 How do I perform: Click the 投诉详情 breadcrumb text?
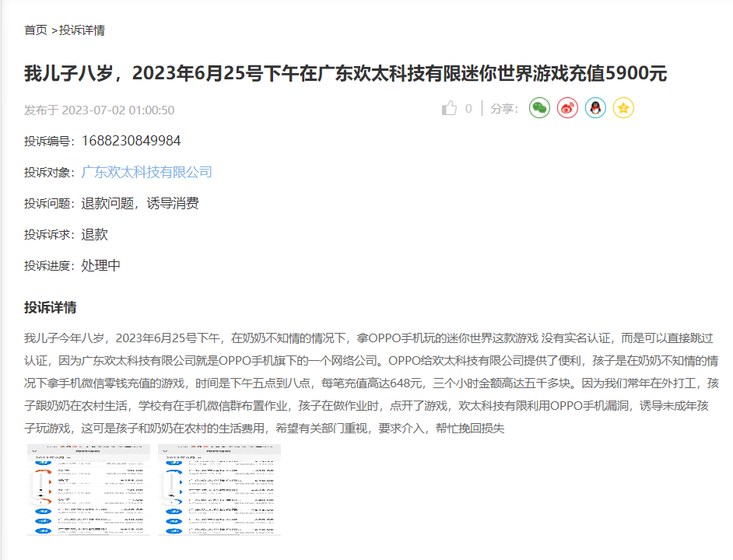(82, 30)
